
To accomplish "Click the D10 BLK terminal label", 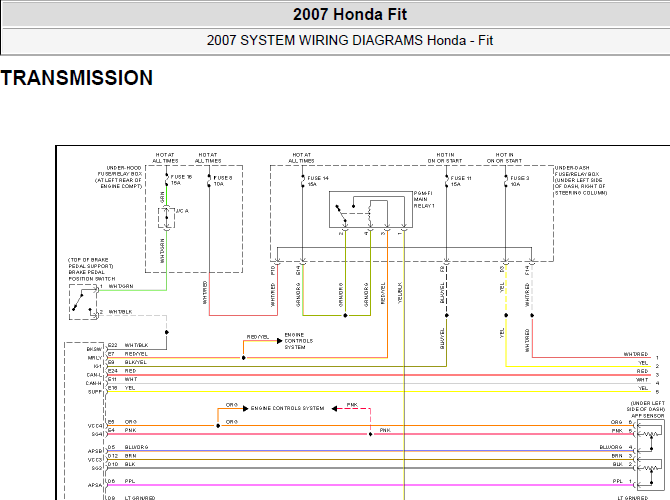I will coord(122,464).
